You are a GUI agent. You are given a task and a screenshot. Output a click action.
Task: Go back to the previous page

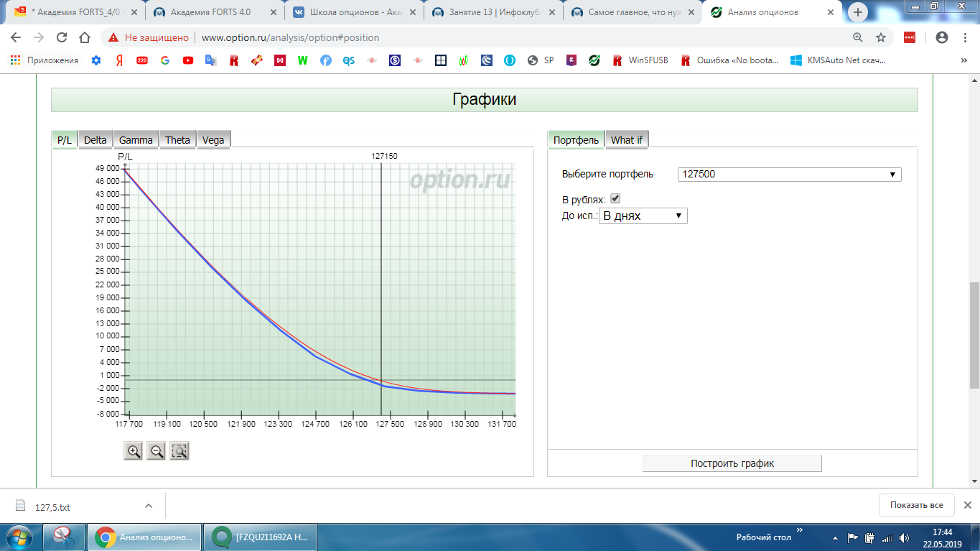[16, 37]
